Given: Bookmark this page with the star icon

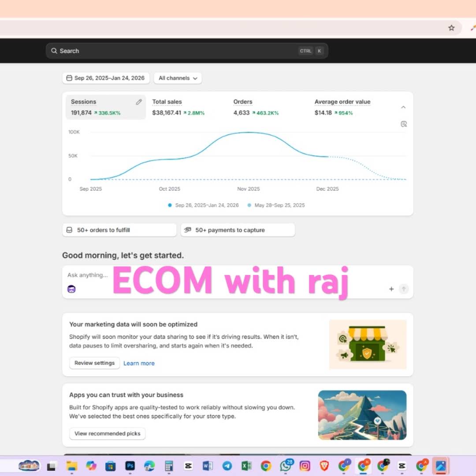Looking at the screenshot, I should click(x=451, y=28).
